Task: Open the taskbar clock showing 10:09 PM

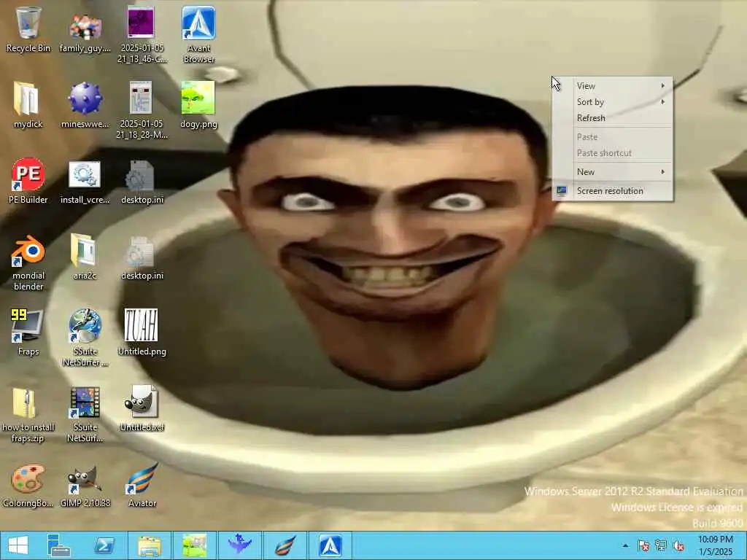Action: pyautogui.click(x=716, y=545)
